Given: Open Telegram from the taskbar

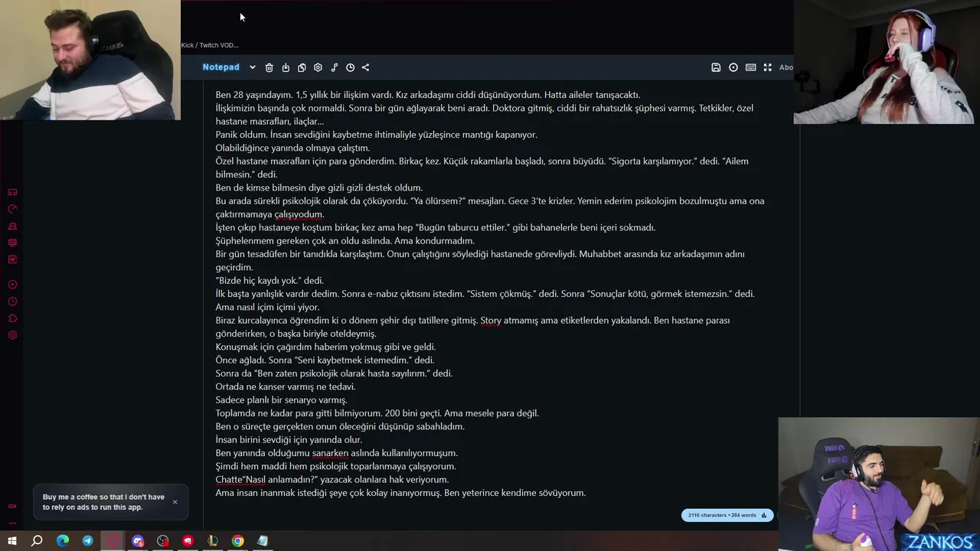Looking at the screenshot, I should click(x=87, y=541).
